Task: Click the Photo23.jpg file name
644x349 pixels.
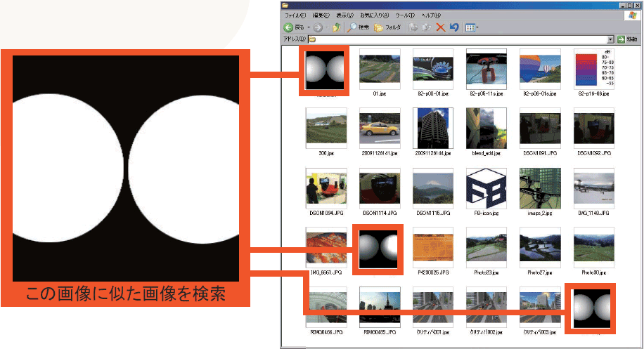Action: [487, 272]
